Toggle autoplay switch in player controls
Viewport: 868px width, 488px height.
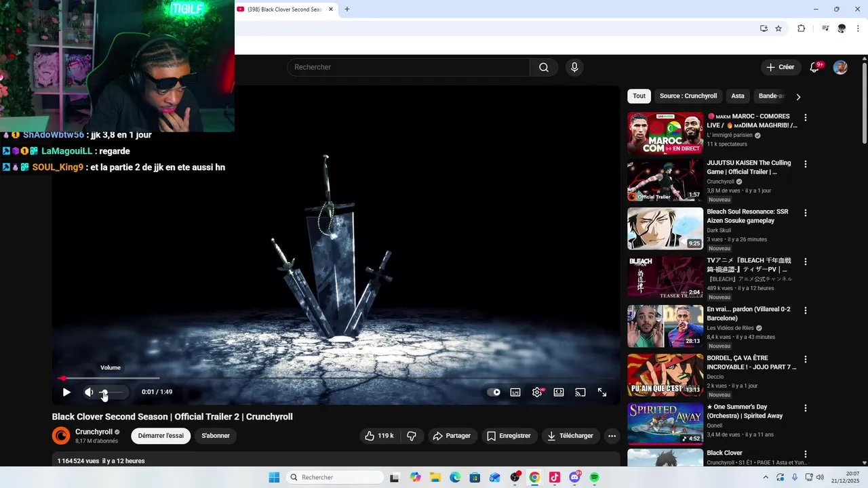pyautogui.click(x=494, y=392)
